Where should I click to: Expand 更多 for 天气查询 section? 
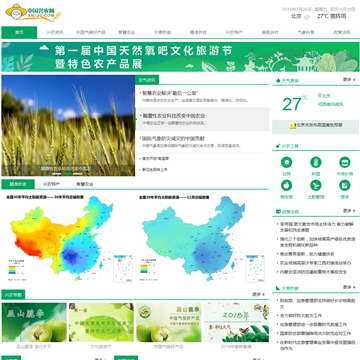349,80
